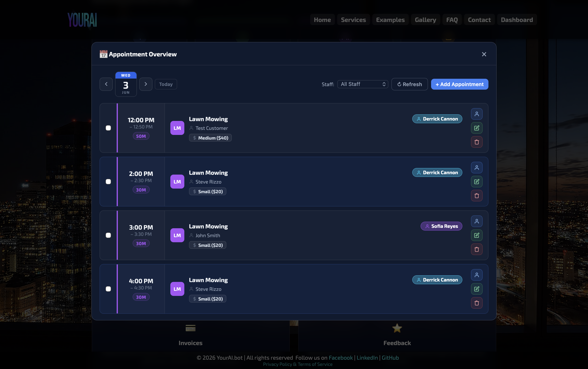
Task: Open the Services nav item
Action: 353,20
